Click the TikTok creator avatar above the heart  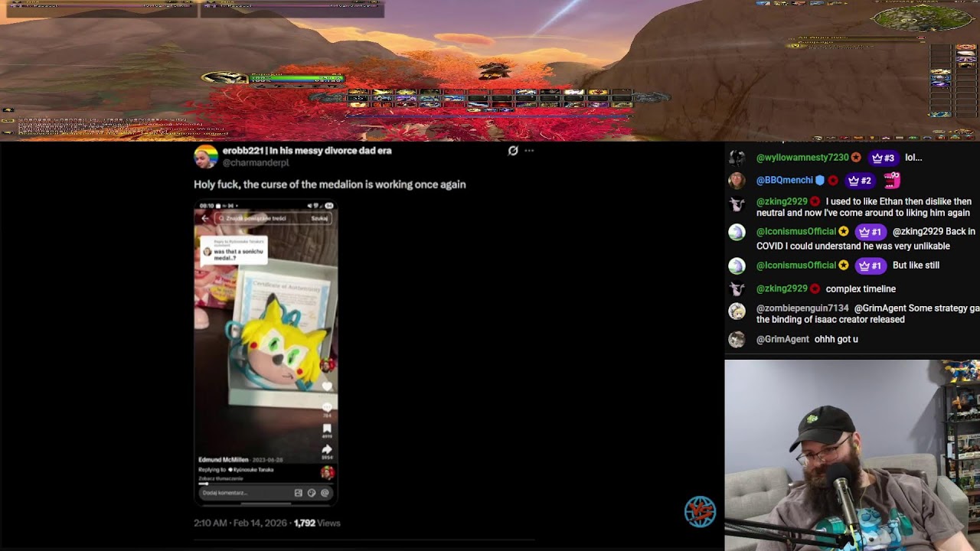click(x=327, y=365)
